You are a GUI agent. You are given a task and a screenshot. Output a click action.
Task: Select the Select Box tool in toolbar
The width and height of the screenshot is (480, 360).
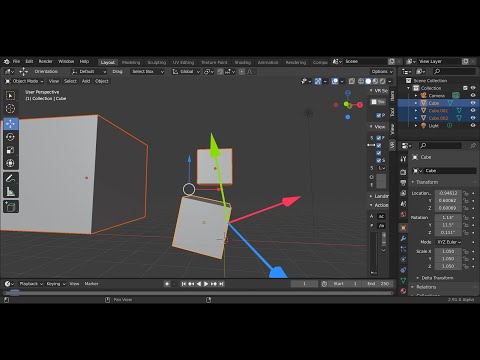[x=10, y=96]
